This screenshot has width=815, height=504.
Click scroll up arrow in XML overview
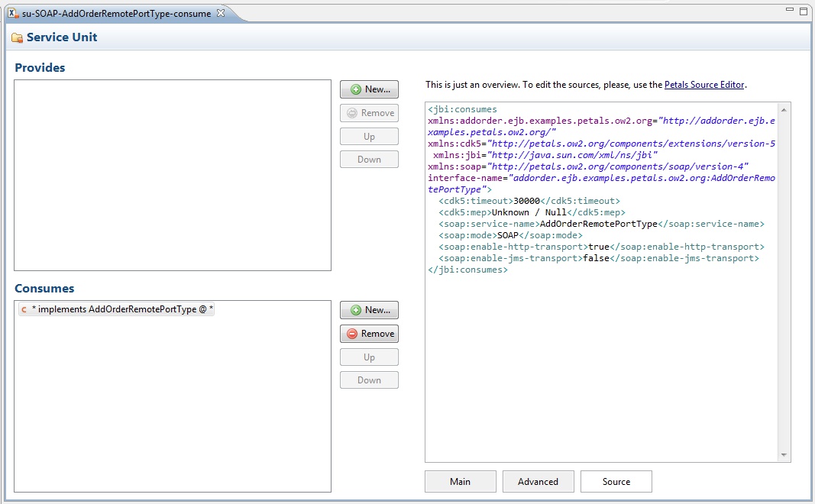[x=783, y=110]
